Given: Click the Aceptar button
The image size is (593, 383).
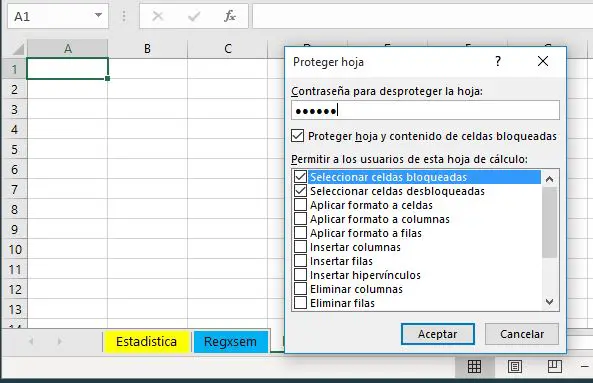Looking at the screenshot, I should 438,334.
